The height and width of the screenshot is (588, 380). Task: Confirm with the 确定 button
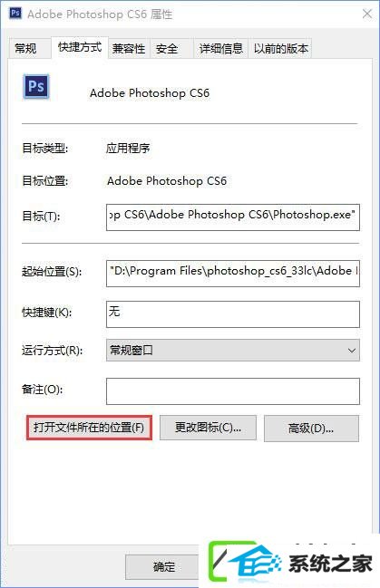[x=164, y=567]
